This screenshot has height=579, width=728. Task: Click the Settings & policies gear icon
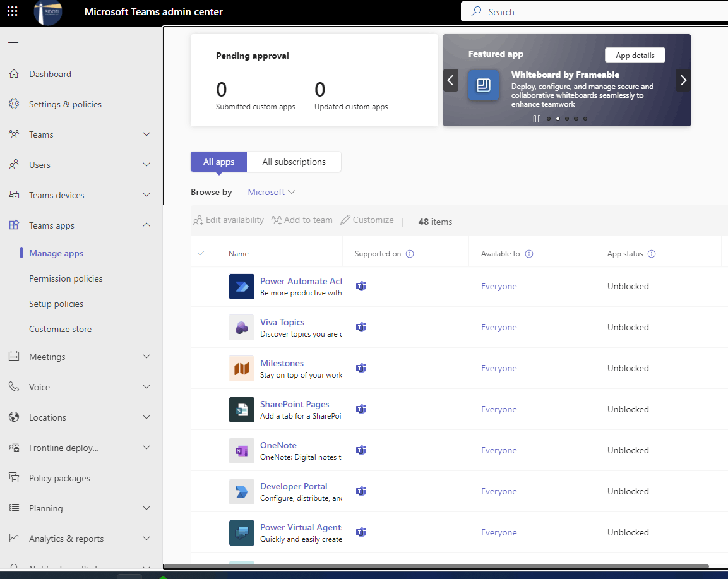pos(14,104)
